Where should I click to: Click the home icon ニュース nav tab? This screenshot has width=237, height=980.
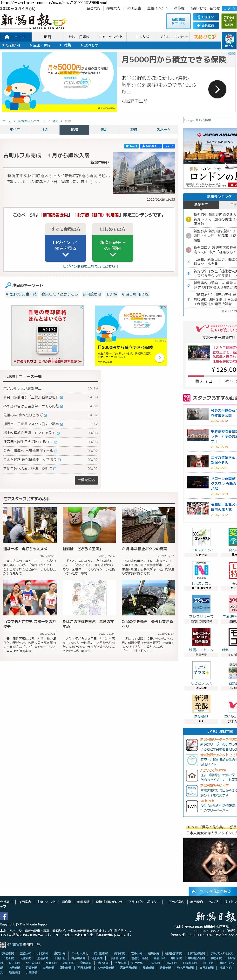15,37
